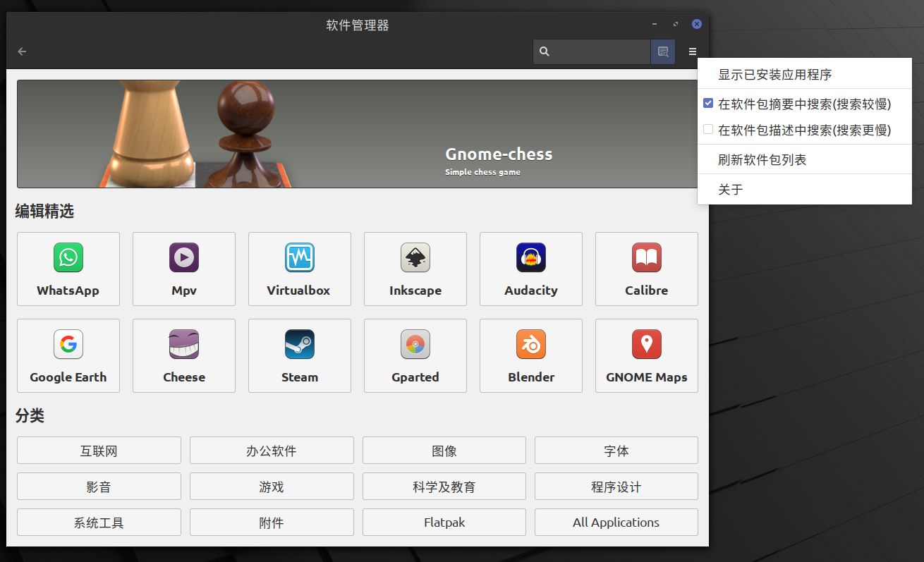Click the back arrow to go back
Viewport: 924px width, 562px height.
pos(22,51)
